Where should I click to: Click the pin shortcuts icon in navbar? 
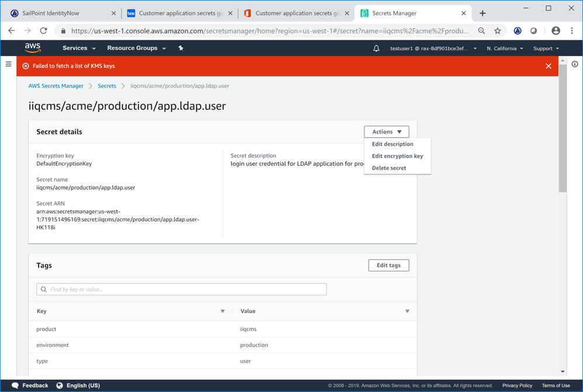point(181,48)
